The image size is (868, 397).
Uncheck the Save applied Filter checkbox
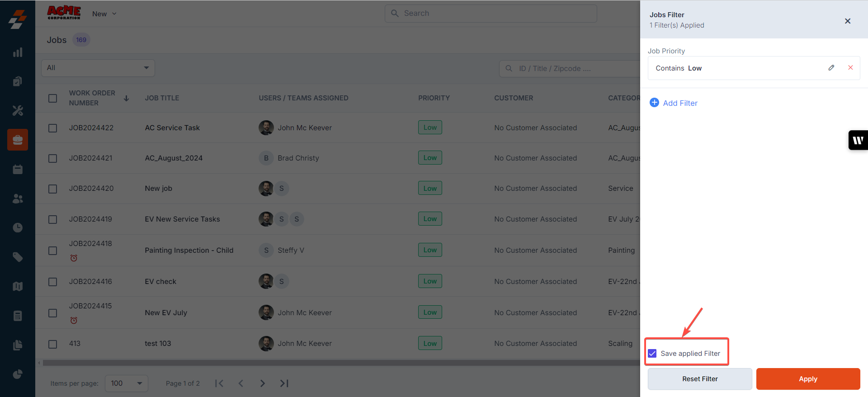pyautogui.click(x=652, y=353)
